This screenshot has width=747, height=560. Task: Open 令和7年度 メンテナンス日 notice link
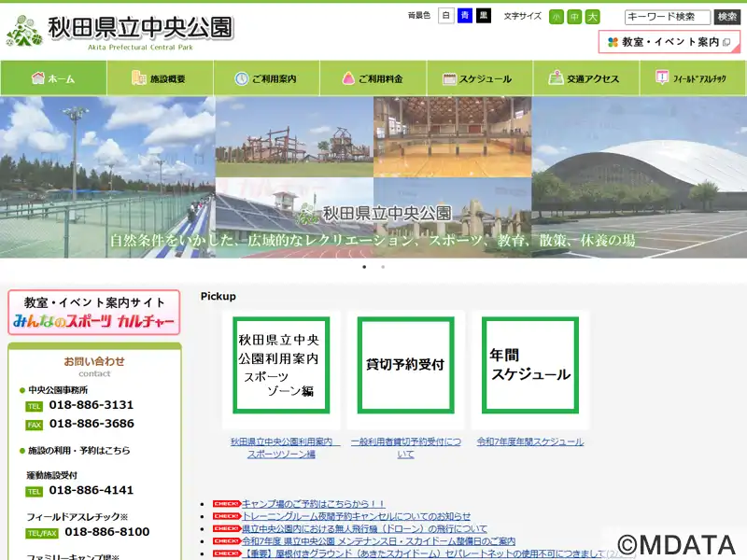(378, 541)
